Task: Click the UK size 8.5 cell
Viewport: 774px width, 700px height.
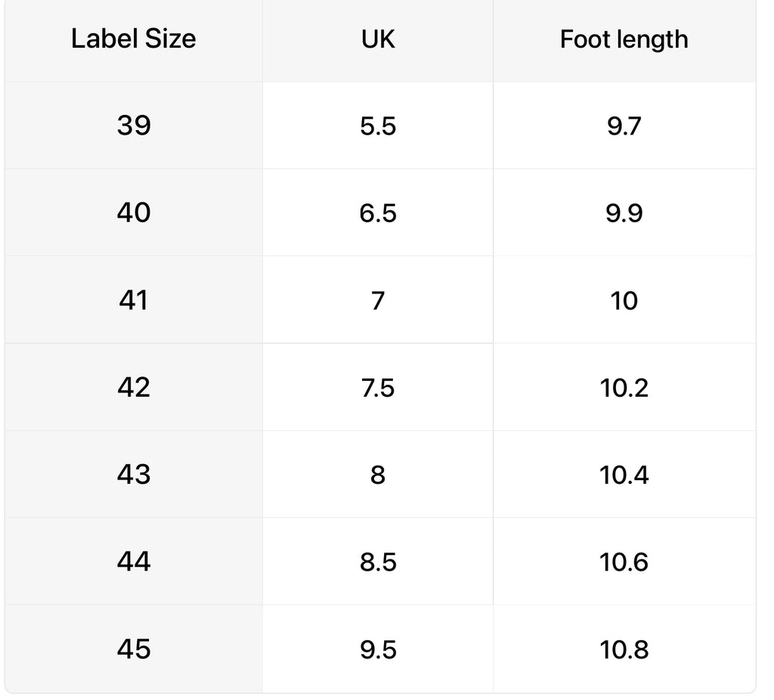Action: click(x=378, y=561)
